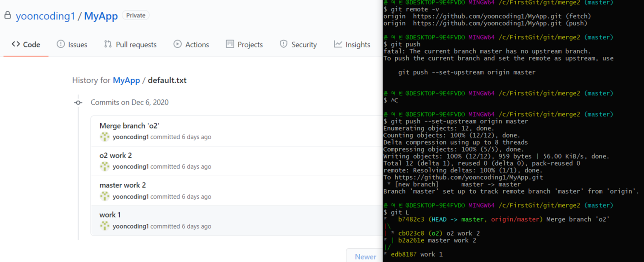Click commit hash cb023c8 in terminal
The height and width of the screenshot is (262, 644).
[x=411, y=234]
